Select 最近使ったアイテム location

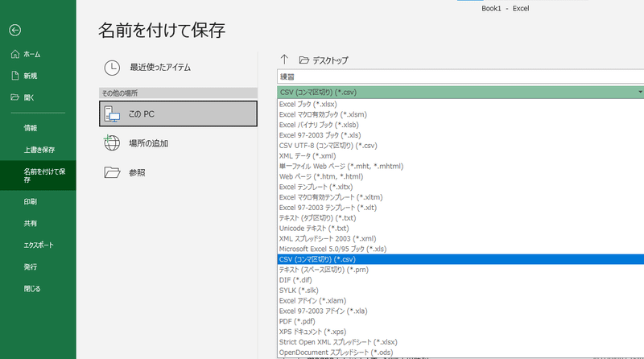coord(160,68)
